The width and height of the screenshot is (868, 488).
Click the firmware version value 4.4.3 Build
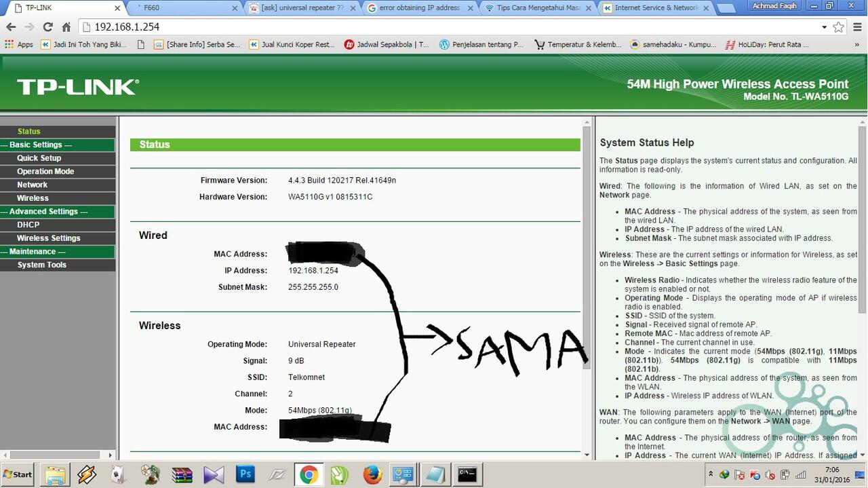tap(342, 181)
